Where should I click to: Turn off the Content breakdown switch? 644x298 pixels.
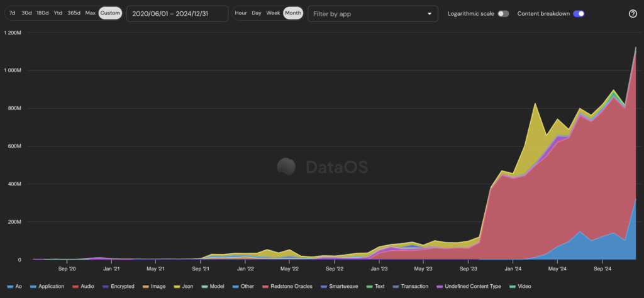pos(578,14)
